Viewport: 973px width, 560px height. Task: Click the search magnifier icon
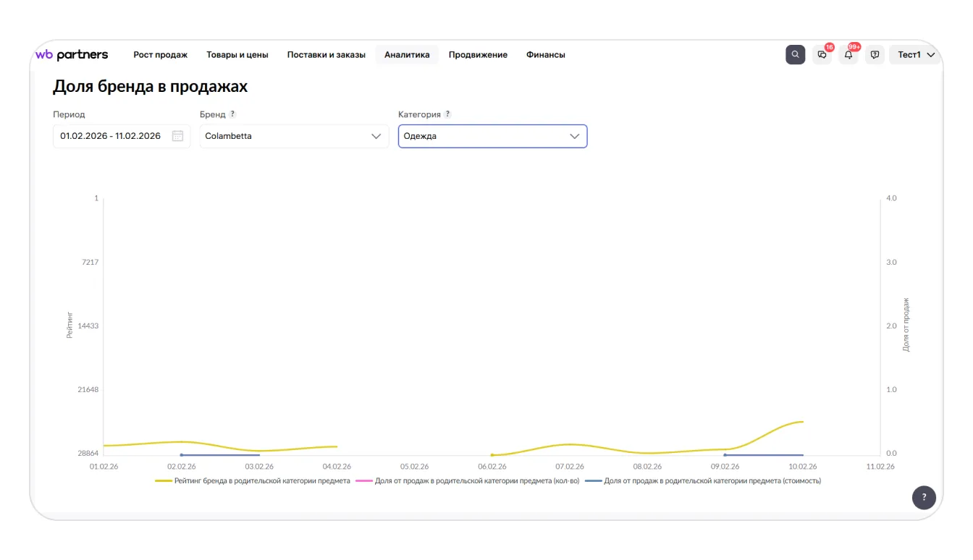795,55
